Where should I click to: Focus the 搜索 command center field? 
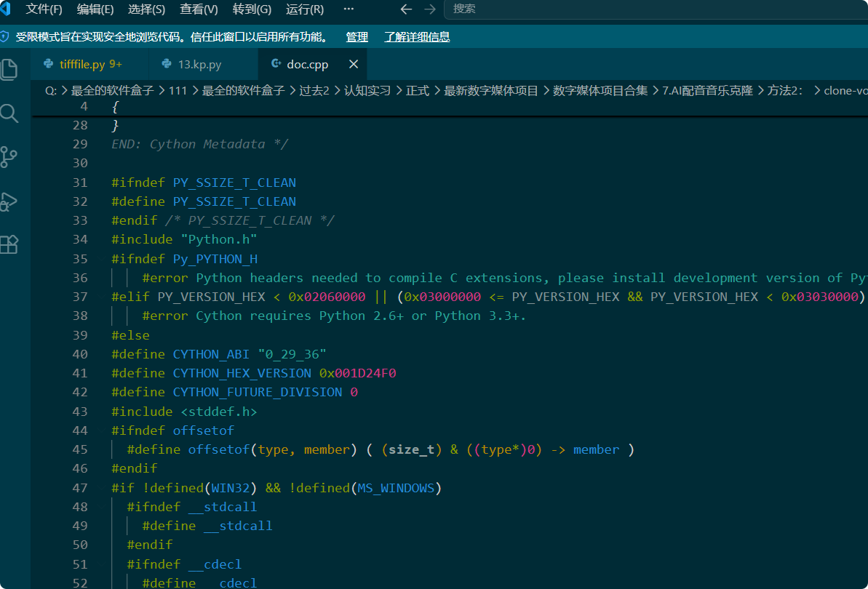pyautogui.click(x=656, y=9)
